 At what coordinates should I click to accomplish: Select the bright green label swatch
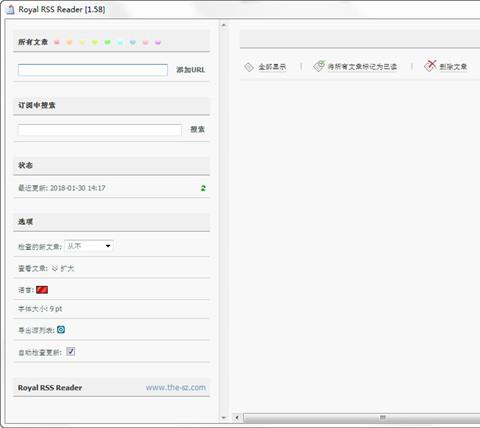click(107, 42)
